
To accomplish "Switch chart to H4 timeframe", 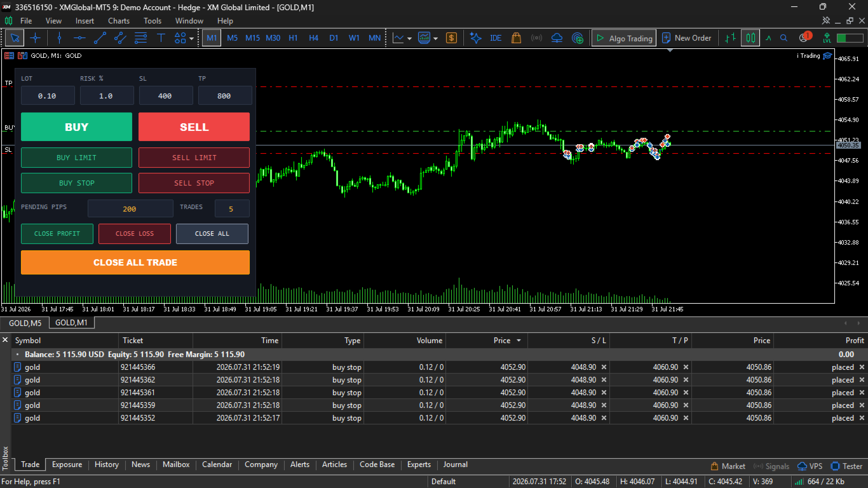I will point(313,38).
